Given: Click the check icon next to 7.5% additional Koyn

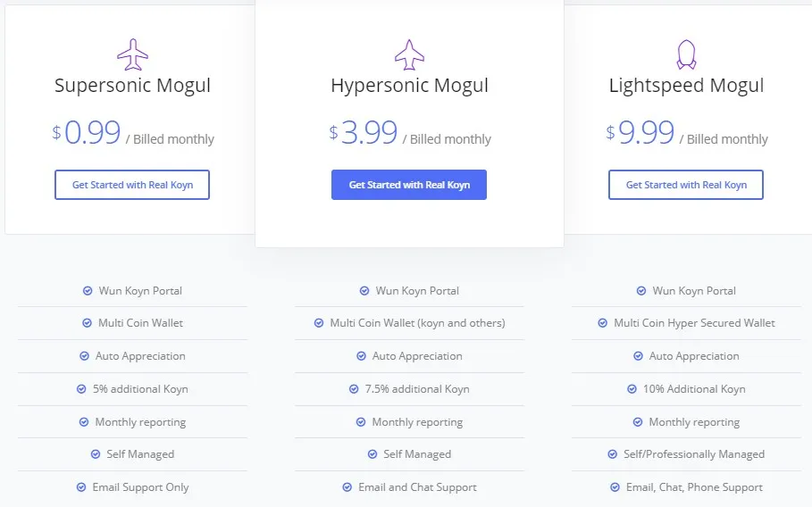Looking at the screenshot, I should pos(354,389).
